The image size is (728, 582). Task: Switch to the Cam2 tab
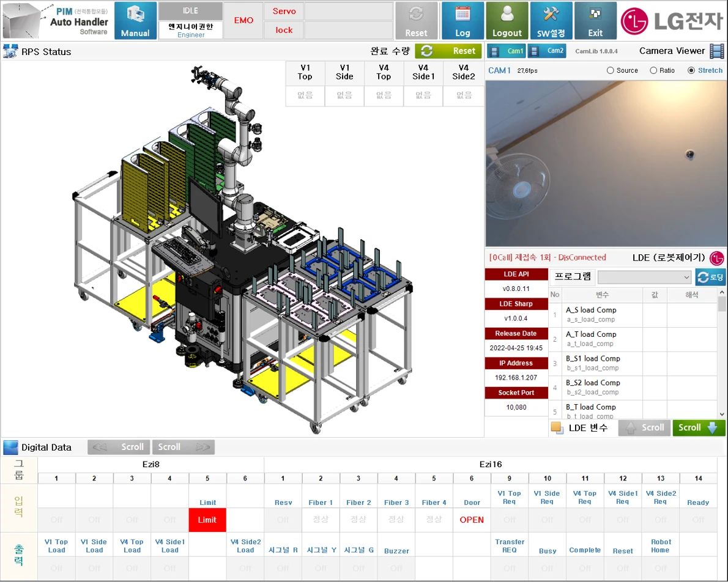coord(547,51)
